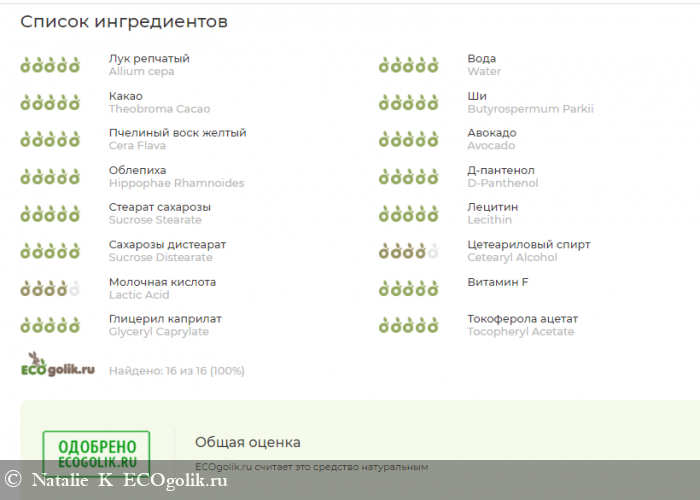
Task: Select the Лецитин ingredient link
Action: (x=492, y=207)
